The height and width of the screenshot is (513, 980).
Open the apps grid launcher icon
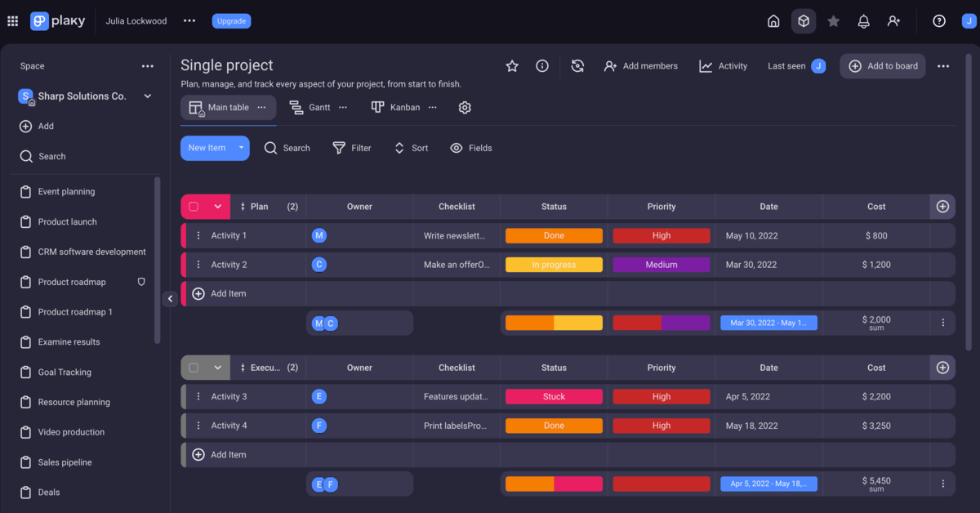13,21
